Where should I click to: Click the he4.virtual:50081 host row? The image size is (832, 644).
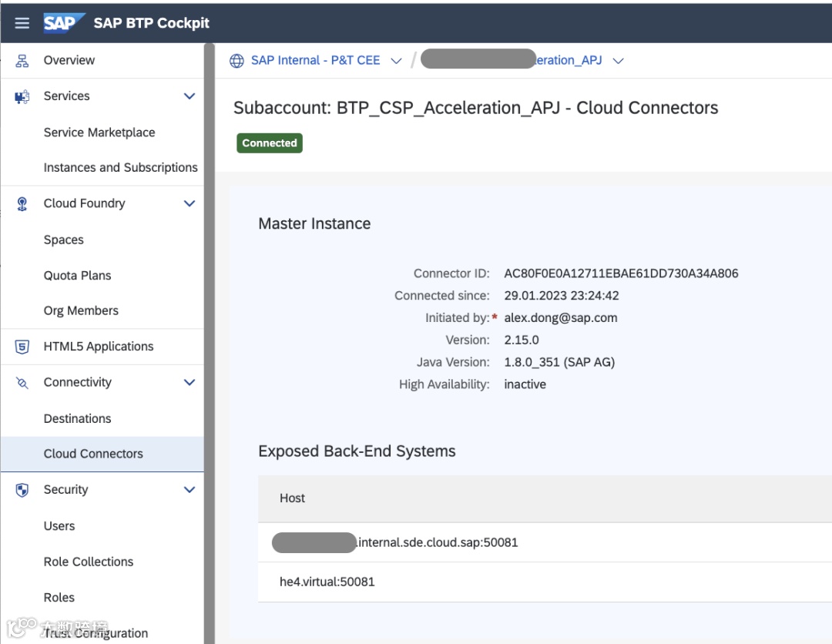(327, 582)
